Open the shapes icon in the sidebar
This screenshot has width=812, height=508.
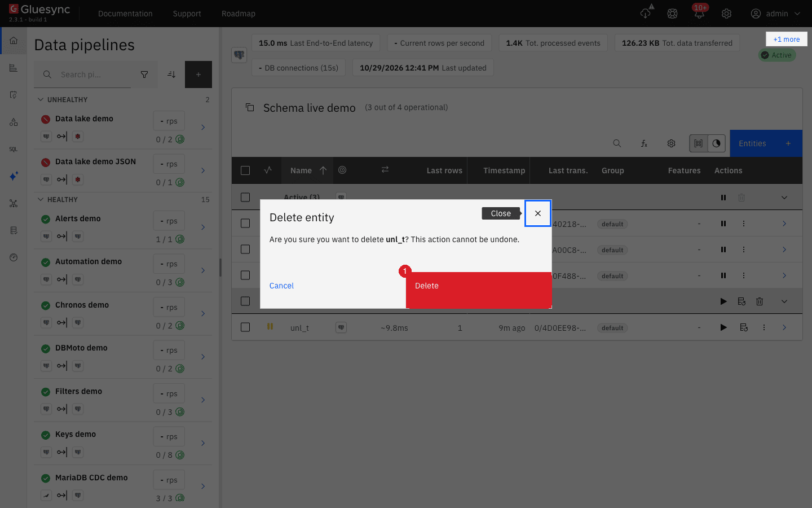pyautogui.click(x=14, y=122)
